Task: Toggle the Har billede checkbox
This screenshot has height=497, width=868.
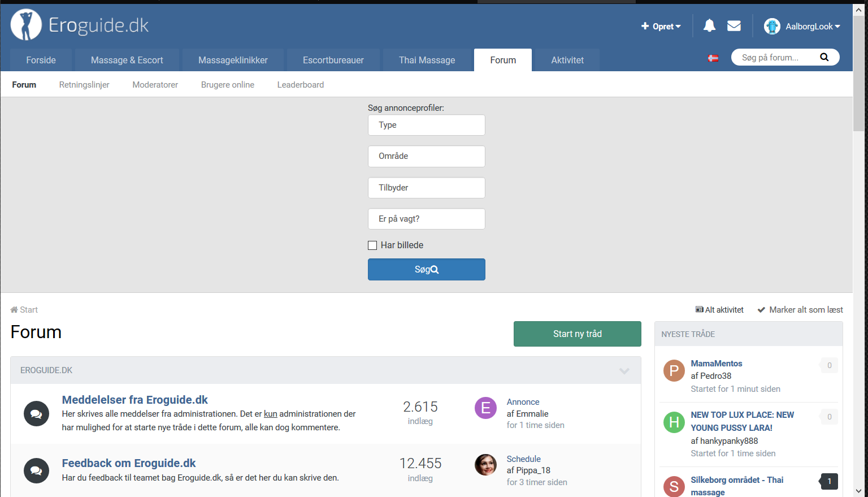Action: click(372, 245)
